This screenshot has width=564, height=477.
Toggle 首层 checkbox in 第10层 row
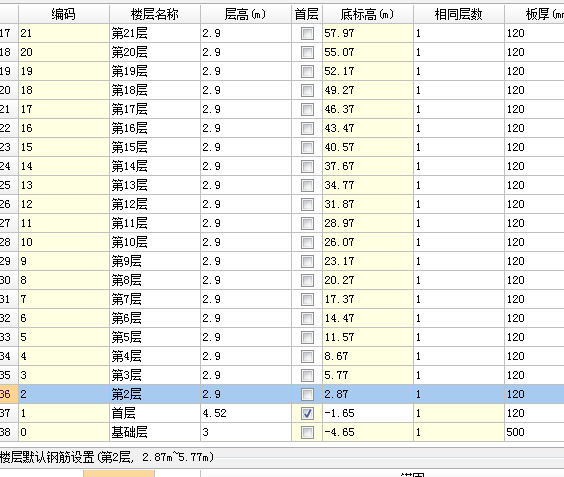click(307, 242)
